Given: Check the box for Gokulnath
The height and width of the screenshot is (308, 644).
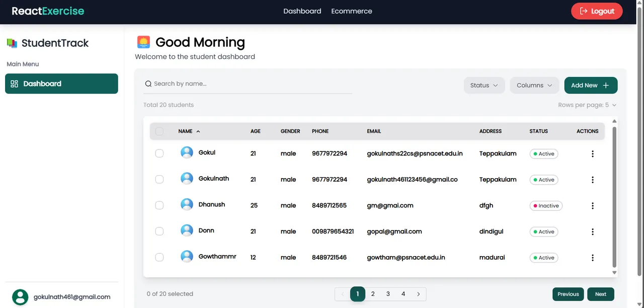Looking at the screenshot, I should [x=159, y=179].
